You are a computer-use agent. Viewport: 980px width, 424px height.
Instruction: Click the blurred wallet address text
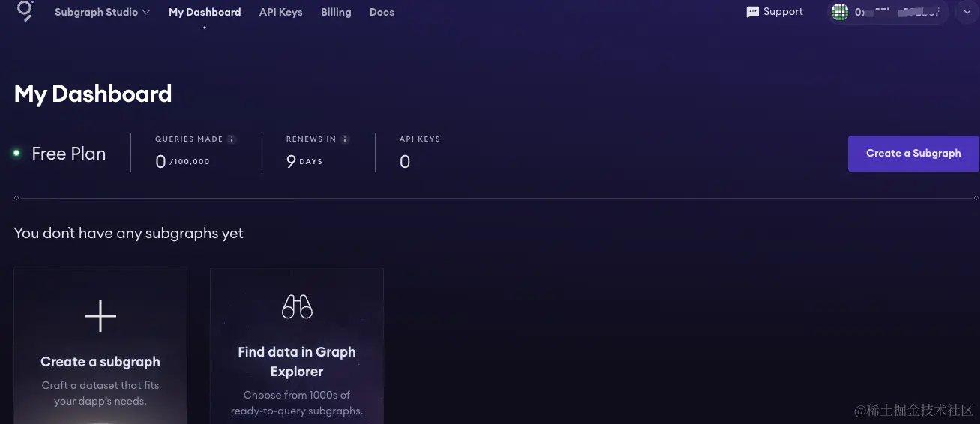897,12
